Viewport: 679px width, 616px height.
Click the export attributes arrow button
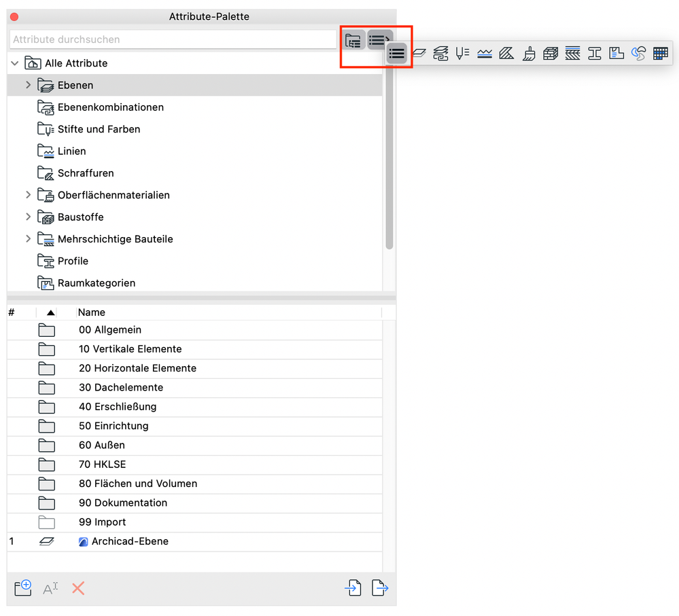tap(380, 588)
